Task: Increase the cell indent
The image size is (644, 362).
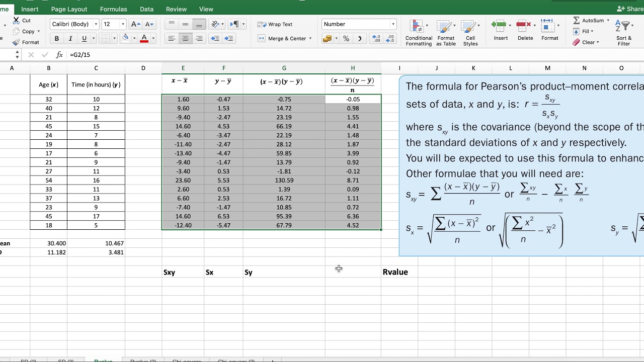Action: [229, 39]
